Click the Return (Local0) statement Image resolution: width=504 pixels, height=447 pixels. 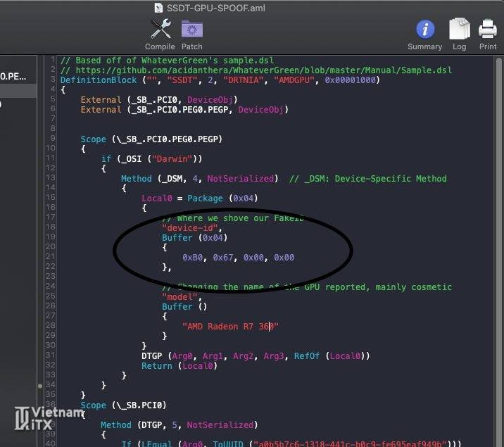click(x=179, y=366)
